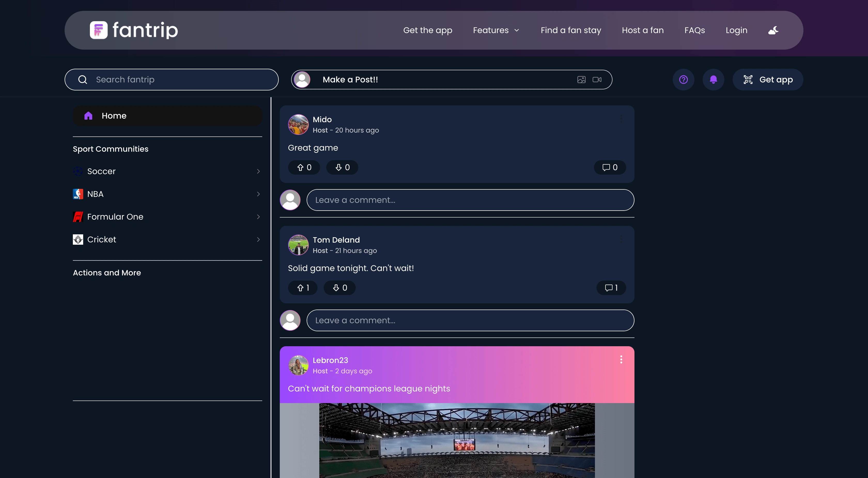Add a video to post
This screenshot has height=478, width=868.
click(x=597, y=80)
